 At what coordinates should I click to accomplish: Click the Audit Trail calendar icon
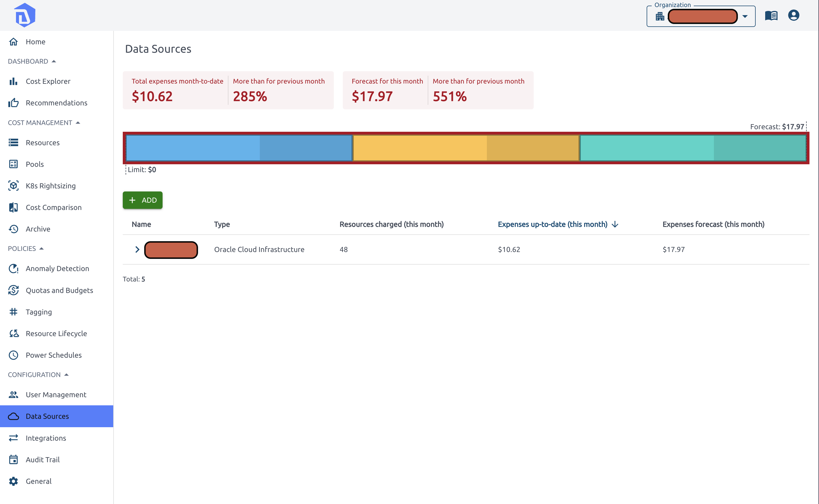point(13,460)
